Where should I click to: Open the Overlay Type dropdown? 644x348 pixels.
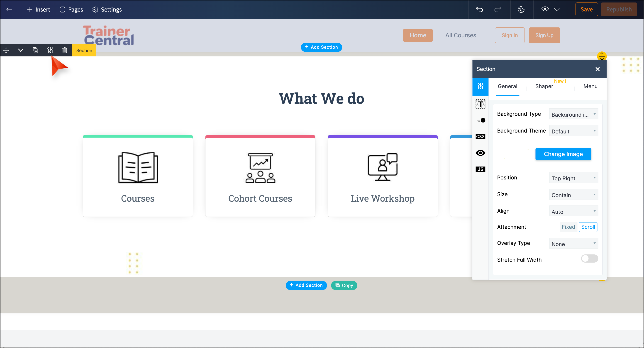pos(573,244)
